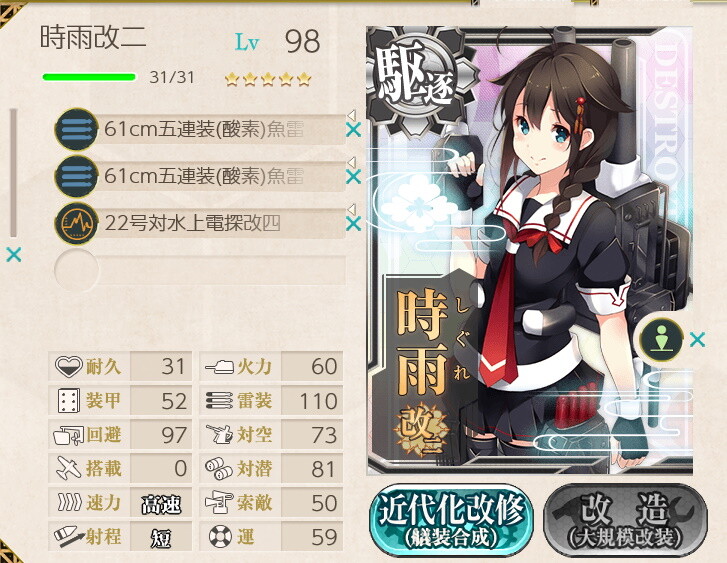Screen dimensions: 727x563
Task: Remove the expansion slot item with X
Action: tap(697, 339)
